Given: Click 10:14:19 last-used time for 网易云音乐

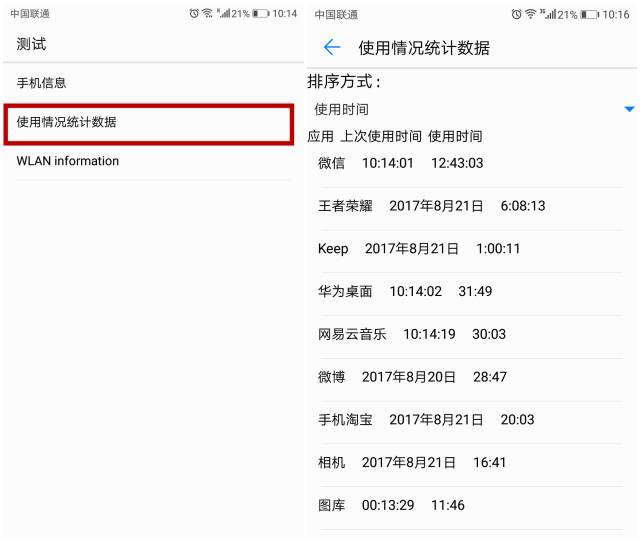Looking at the screenshot, I should click(429, 334).
